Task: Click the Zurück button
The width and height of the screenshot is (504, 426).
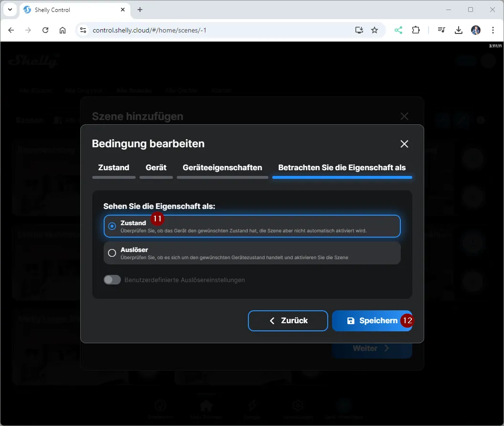Action: coord(288,321)
